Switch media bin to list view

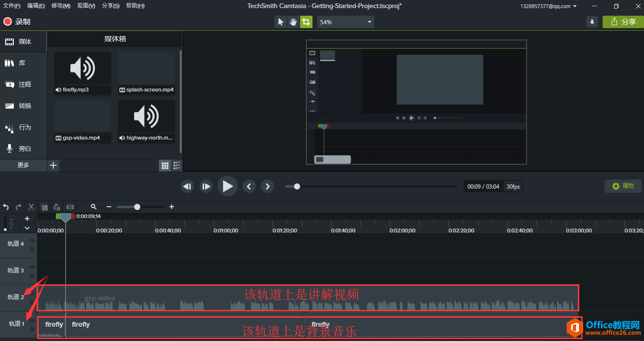(x=177, y=165)
